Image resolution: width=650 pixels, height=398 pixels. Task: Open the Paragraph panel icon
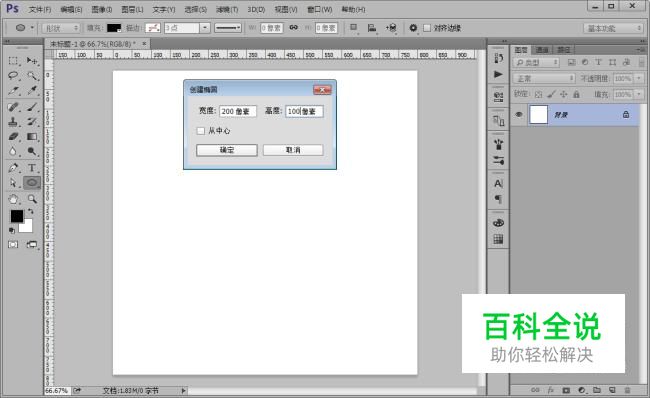[498, 199]
